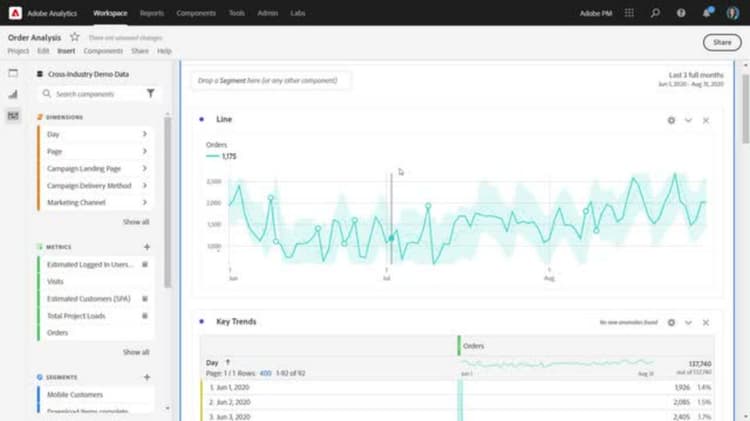Open the Adobe PM organization switcher
The width and height of the screenshot is (750, 421).
click(x=596, y=13)
